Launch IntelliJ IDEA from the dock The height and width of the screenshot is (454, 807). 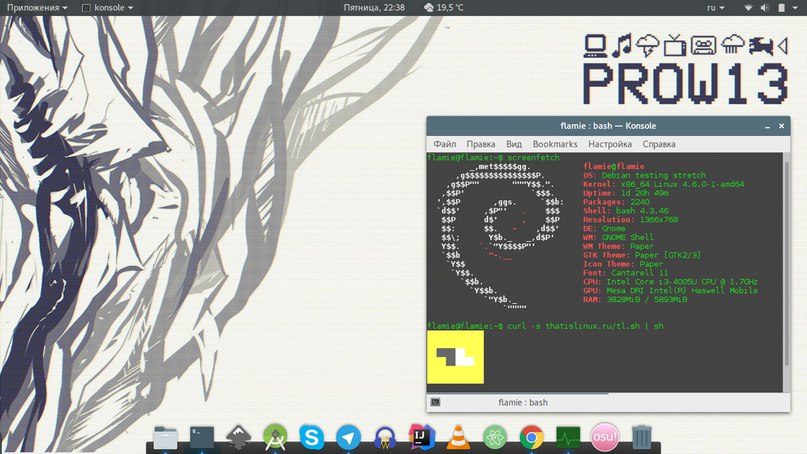pos(422,437)
